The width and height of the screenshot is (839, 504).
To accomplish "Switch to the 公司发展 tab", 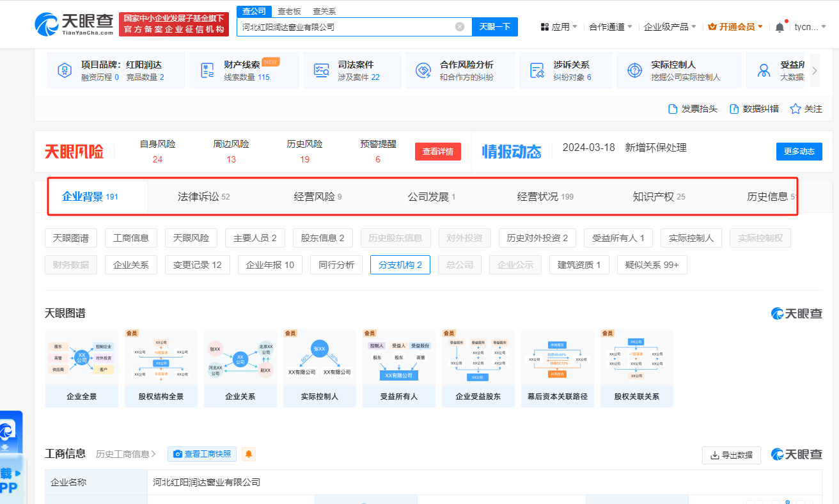I will pyautogui.click(x=432, y=196).
